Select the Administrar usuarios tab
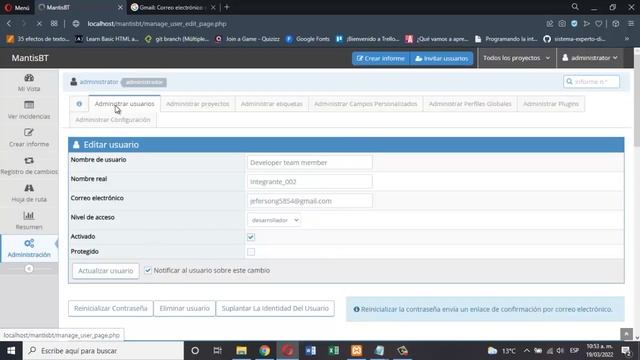 coord(124,104)
